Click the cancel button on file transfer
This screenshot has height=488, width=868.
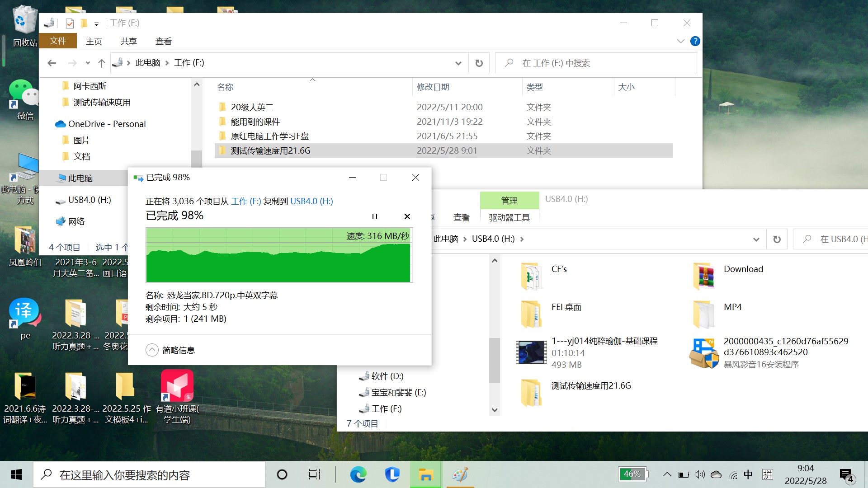[x=407, y=216]
